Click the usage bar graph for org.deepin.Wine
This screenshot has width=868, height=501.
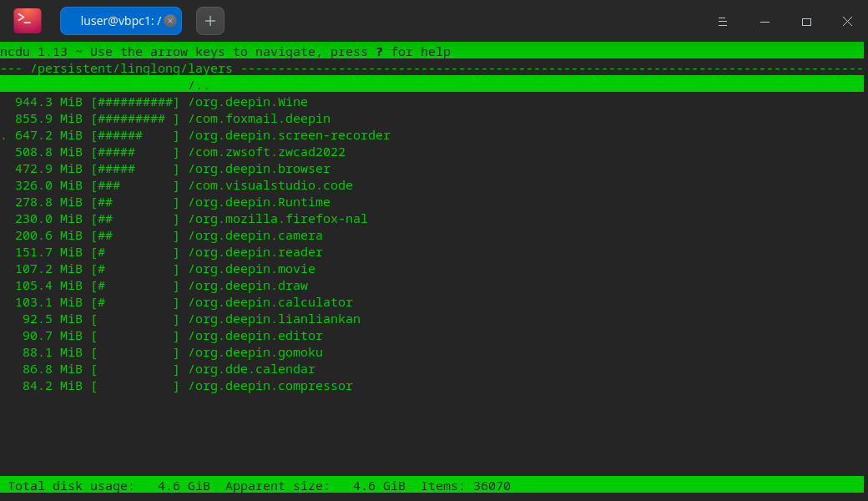tap(135, 102)
